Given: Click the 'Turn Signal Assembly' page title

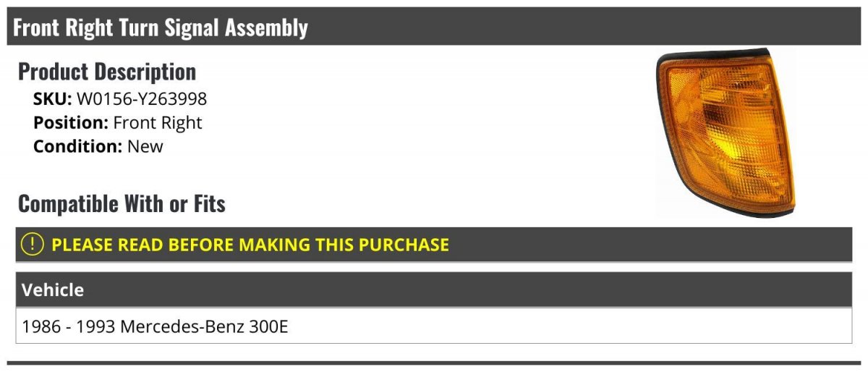Looking at the screenshot, I should [161, 28].
